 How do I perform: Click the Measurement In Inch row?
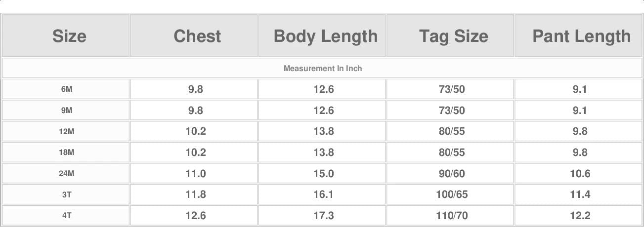[322, 69]
